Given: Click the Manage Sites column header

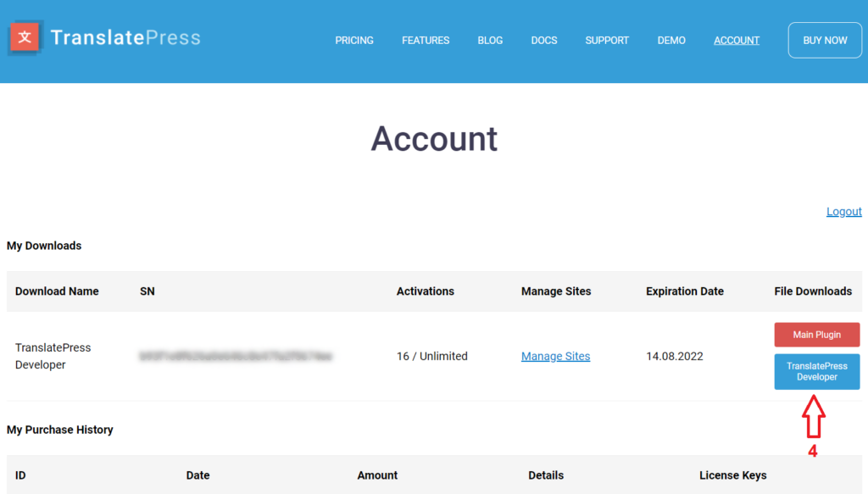Looking at the screenshot, I should (556, 291).
